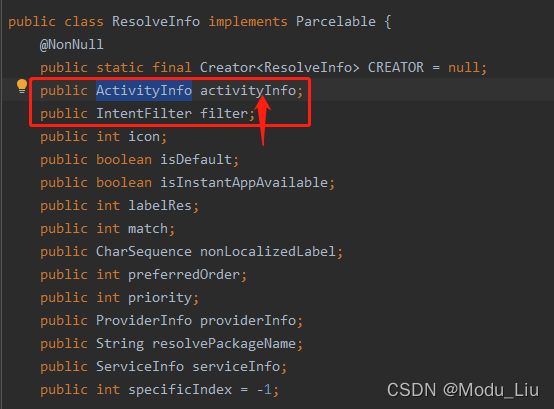Click the IntentFilter type in code
The image size is (554, 409).
[144, 113]
